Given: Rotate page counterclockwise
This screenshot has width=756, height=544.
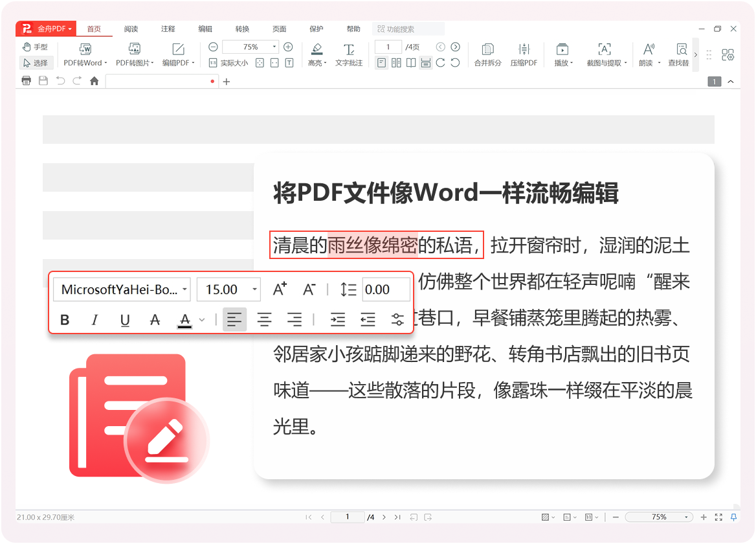Looking at the screenshot, I should point(455,63).
